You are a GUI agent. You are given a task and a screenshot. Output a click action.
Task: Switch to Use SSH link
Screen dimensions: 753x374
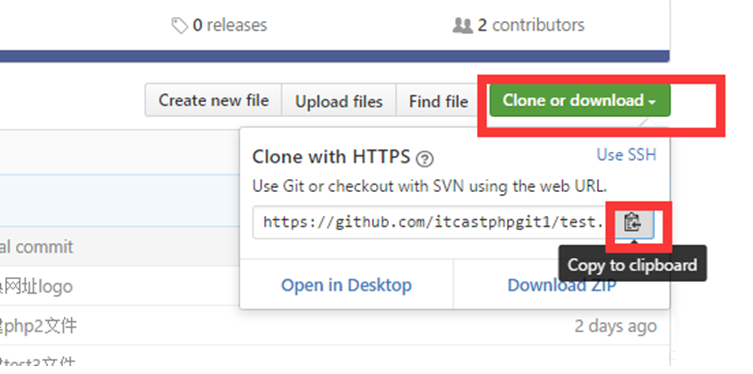(626, 155)
